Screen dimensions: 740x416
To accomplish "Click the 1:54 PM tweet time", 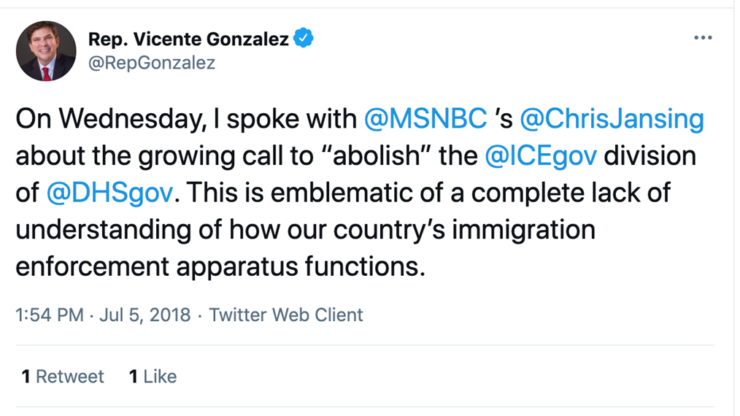I will pos(49,315).
